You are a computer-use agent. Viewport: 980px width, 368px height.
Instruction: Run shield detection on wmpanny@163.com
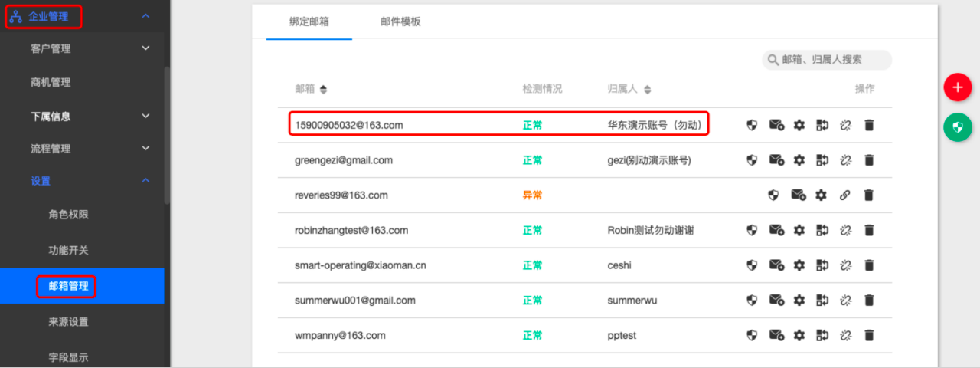pos(752,335)
